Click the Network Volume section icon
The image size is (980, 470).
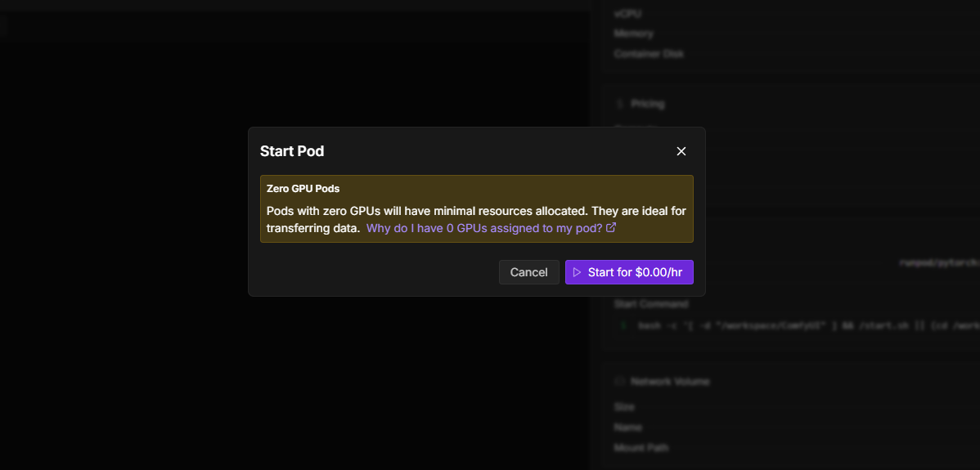619,382
